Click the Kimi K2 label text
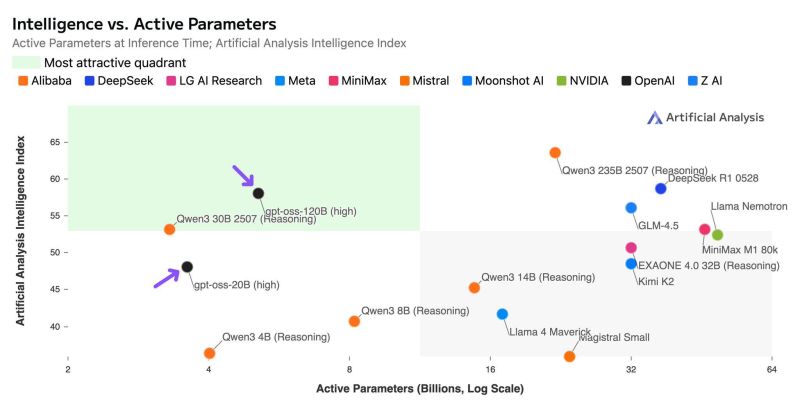This screenshot has height=410, width=800. click(x=656, y=281)
